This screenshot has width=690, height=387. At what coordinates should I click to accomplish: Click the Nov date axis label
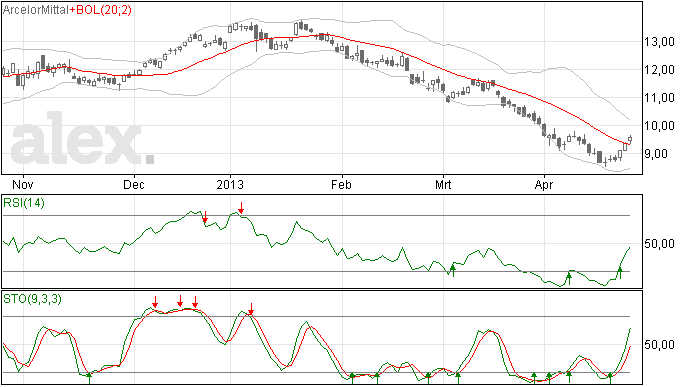(23, 184)
